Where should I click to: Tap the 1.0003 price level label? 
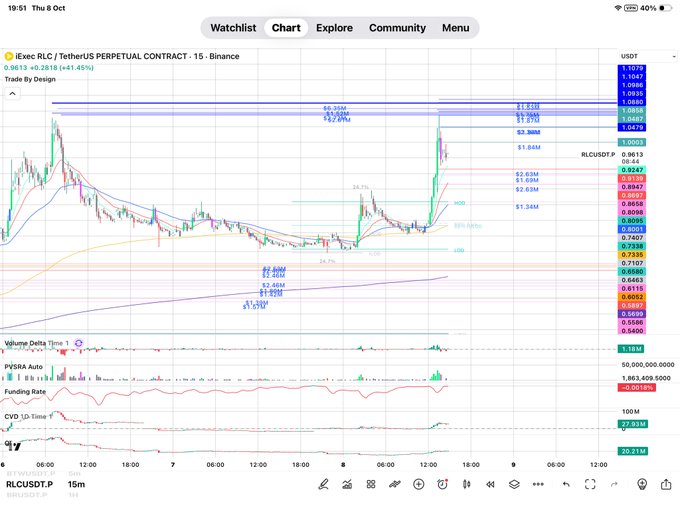click(x=632, y=142)
